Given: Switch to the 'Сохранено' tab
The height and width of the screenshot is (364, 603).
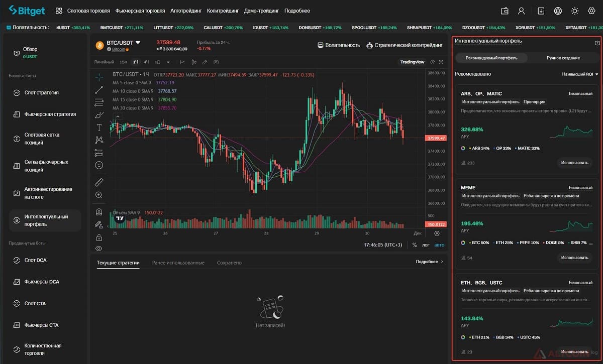Looking at the screenshot, I should coord(229,263).
